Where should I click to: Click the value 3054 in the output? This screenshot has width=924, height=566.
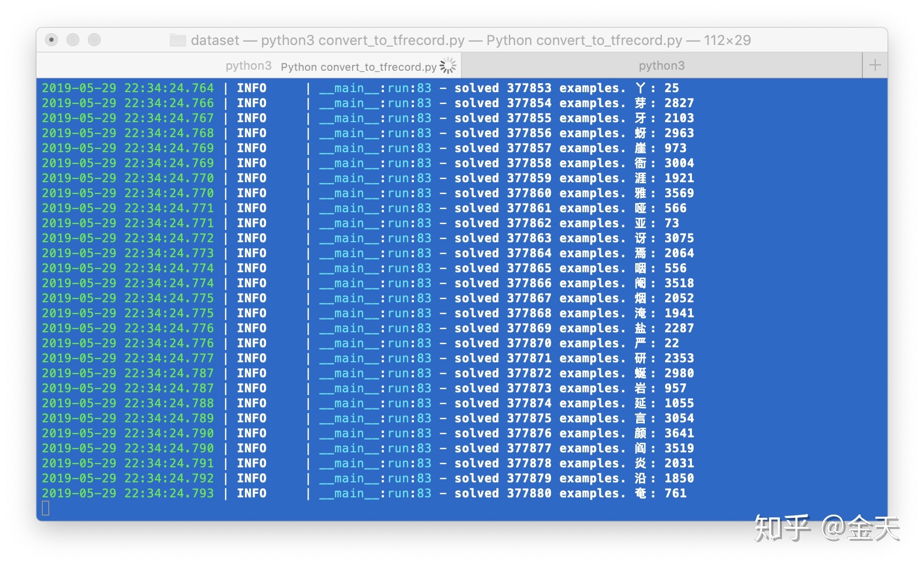679,418
